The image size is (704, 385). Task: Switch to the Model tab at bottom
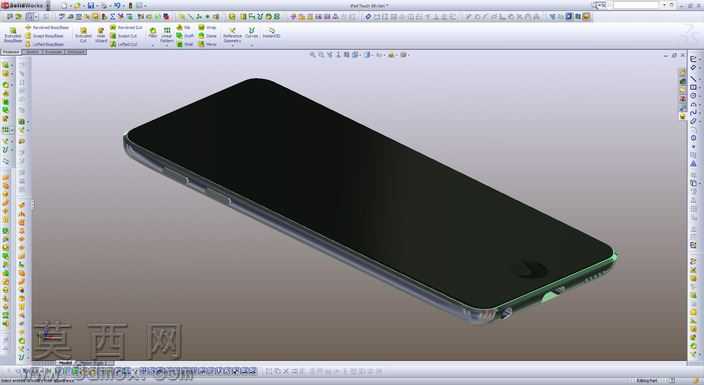click(66, 363)
